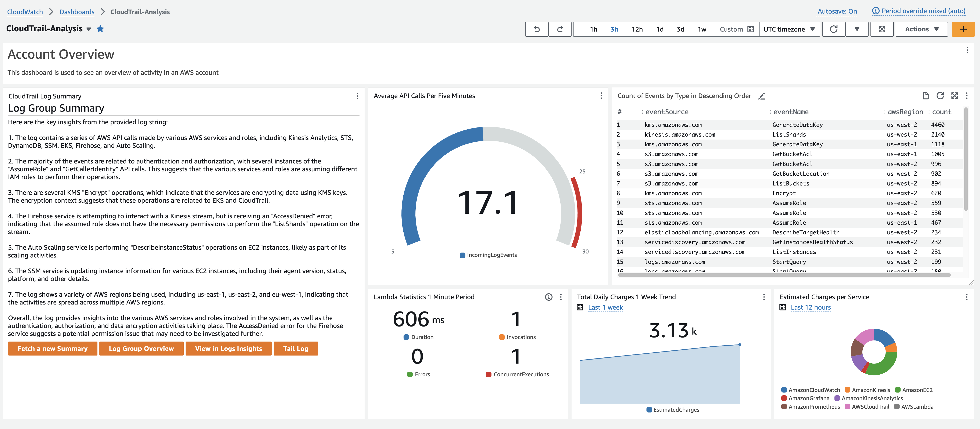Viewport: 980px width, 429px height.
Task: Toggle the favorite star next to CloudTrail-Analysis
Action: click(x=100, y=29)
